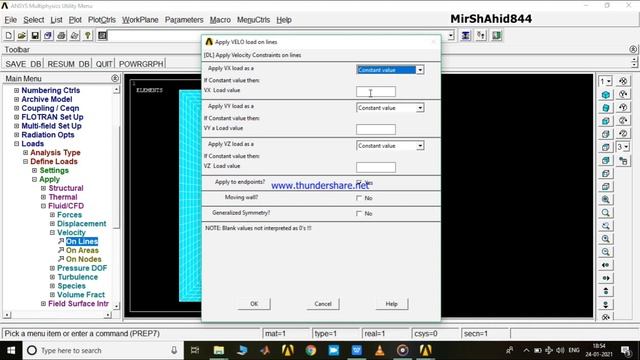Image resolution: width=640 pixels, height=360 pixels.
Task: Click the POWRGRPH toolbar button
Action: tap(141, 64)
